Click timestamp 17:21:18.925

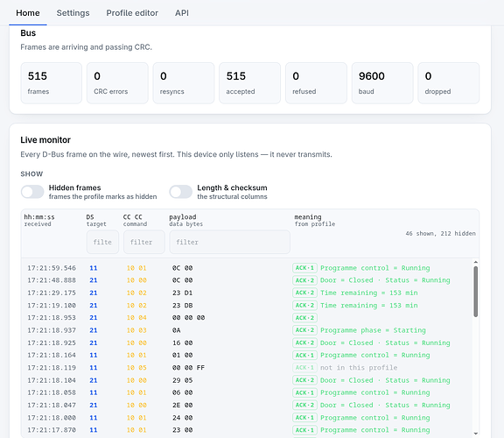click(x=52, y=343)
